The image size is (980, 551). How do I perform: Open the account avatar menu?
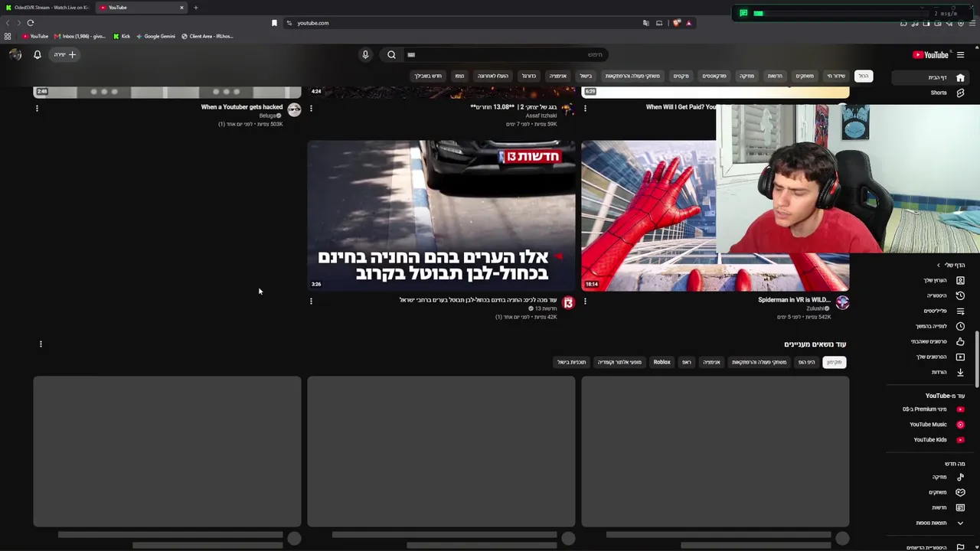click(15, 54)
